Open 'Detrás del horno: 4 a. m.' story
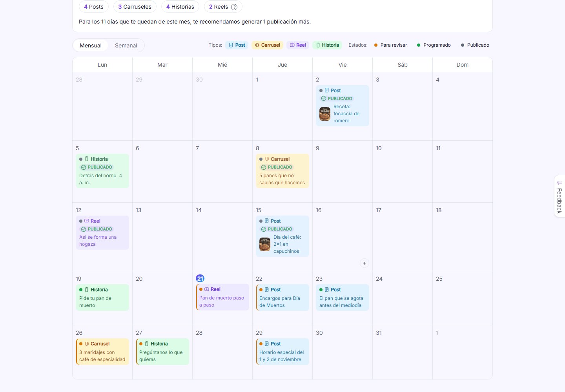This screenshot has width=565, height=392. 102,171
